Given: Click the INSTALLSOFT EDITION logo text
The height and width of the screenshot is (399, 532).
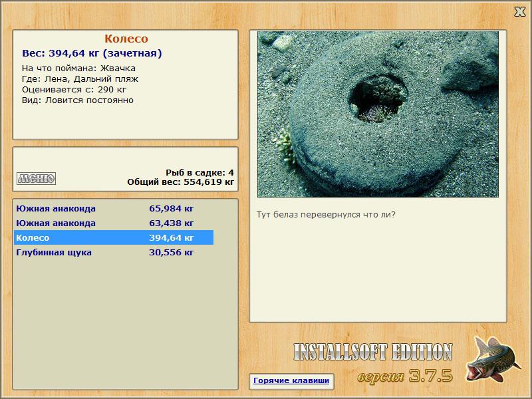Looking at the screenshot, I should tap(373, 352).
